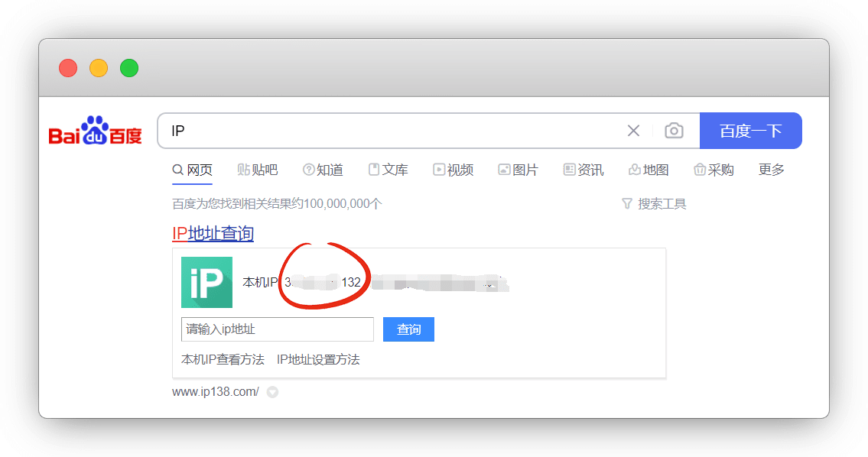Switch to the 知道 tab
Image resolution: width=868 pixels, height=457 pixels.
[x=323, y=170]
